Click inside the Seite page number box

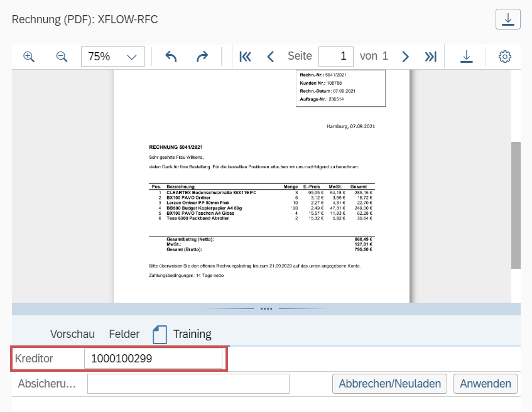click(x=337, y=57)
